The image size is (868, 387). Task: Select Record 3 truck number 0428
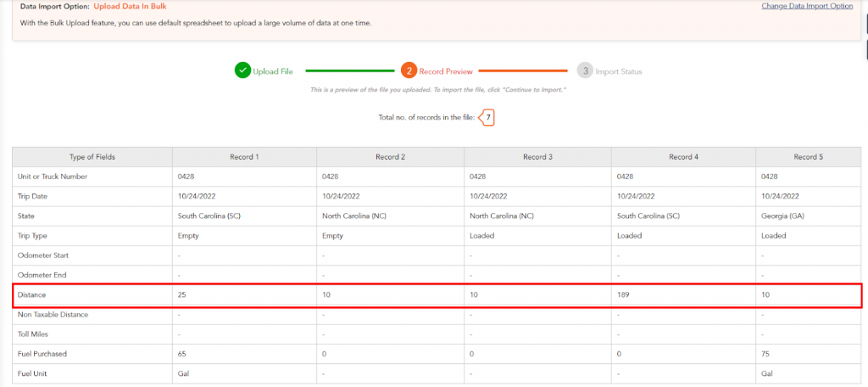pos(478,177)
